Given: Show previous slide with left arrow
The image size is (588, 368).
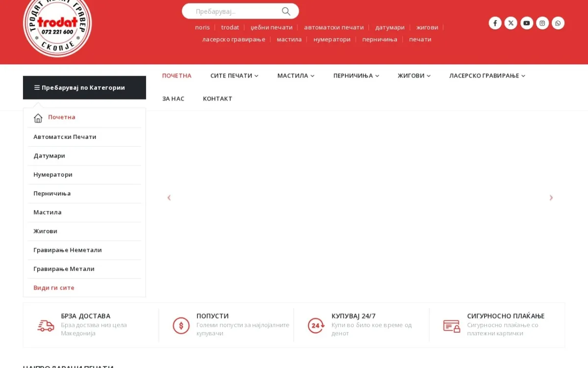Looking at the screenshot, I should click(169, 198).
